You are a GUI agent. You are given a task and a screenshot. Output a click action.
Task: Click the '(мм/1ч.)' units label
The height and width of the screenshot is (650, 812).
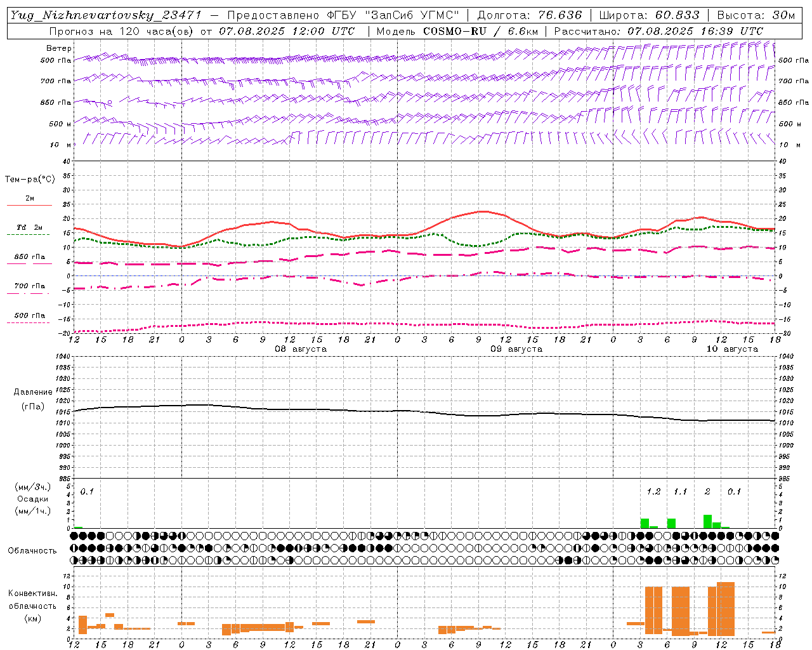click(33, 511)
